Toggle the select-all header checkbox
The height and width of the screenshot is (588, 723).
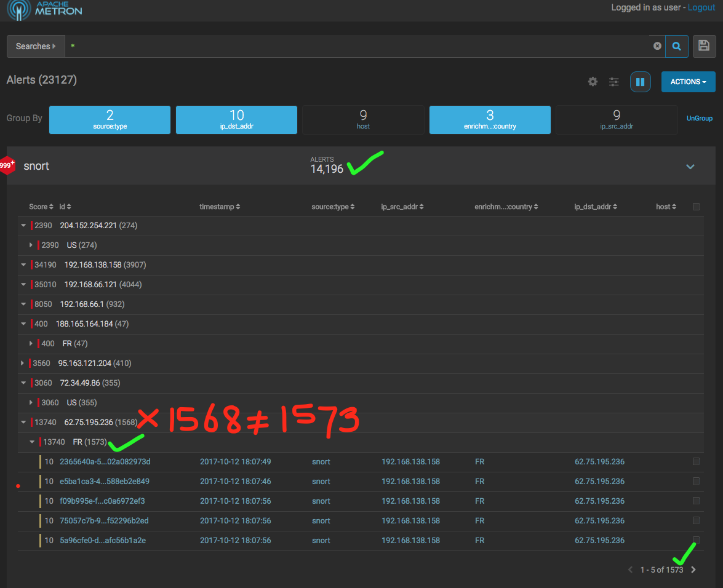pos(697,207)
